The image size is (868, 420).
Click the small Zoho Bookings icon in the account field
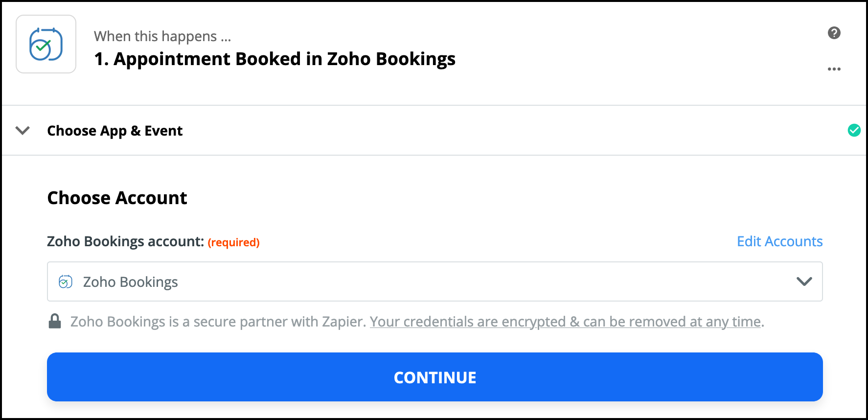(x=66, y=282)
